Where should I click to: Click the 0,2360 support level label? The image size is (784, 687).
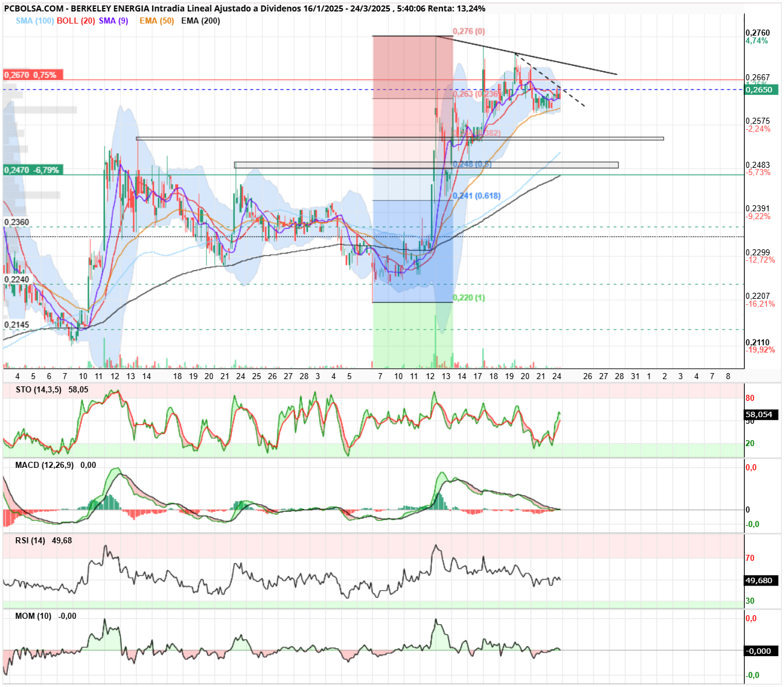tap(17, 222)
